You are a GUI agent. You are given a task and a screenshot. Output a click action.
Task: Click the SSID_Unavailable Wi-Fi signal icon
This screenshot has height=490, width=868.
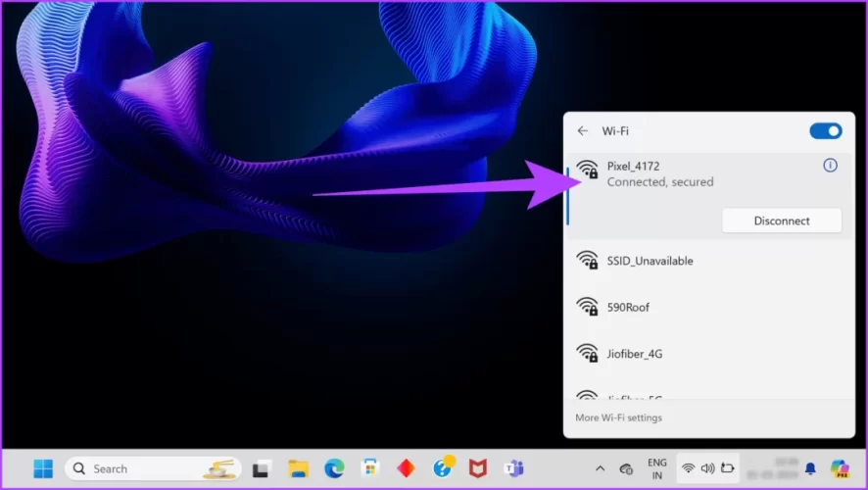[x=587, y=261]
